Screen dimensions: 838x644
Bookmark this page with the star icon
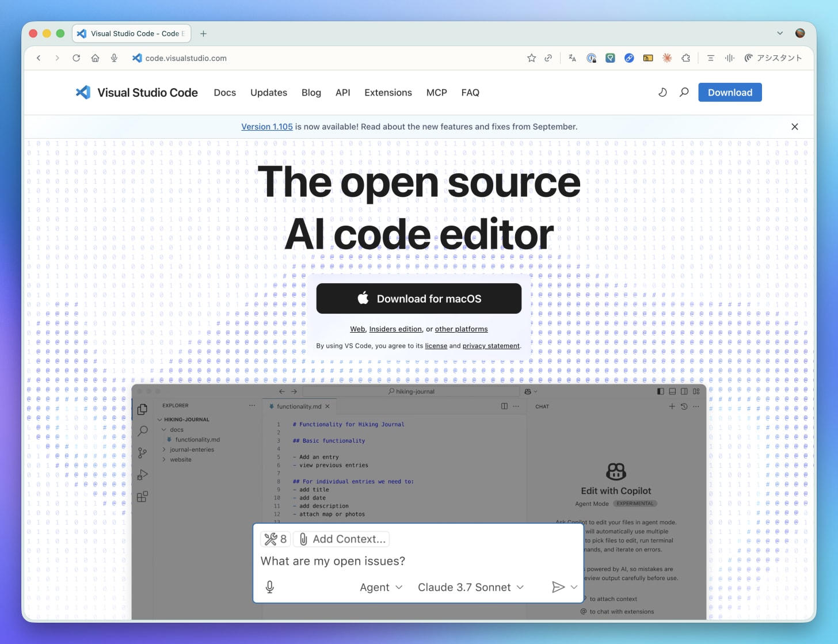(531, 58)
